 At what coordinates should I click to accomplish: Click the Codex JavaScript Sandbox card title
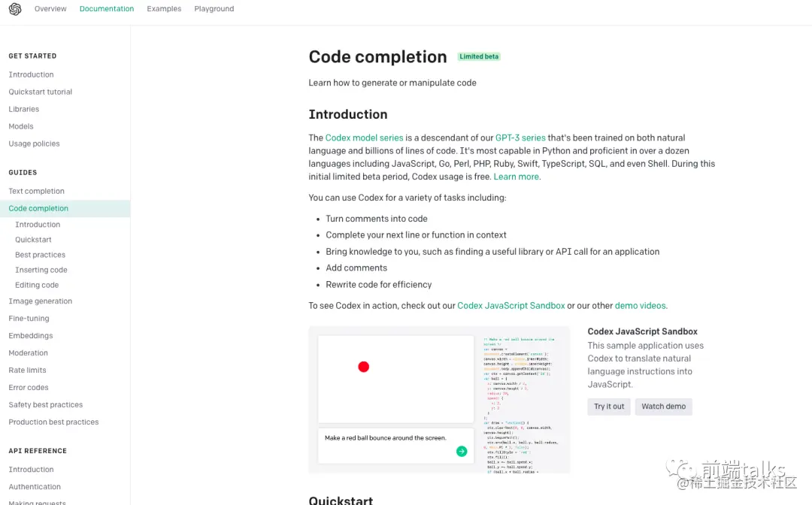pos(642,331)
